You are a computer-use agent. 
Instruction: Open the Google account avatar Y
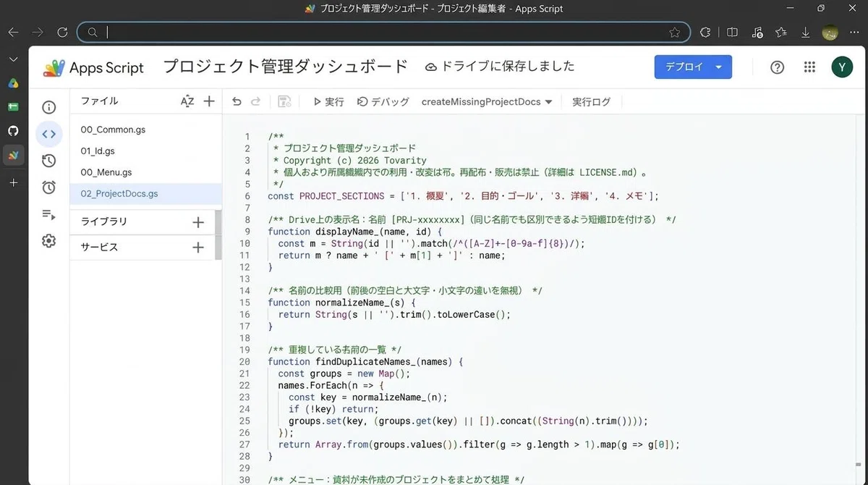coord(842,67)
